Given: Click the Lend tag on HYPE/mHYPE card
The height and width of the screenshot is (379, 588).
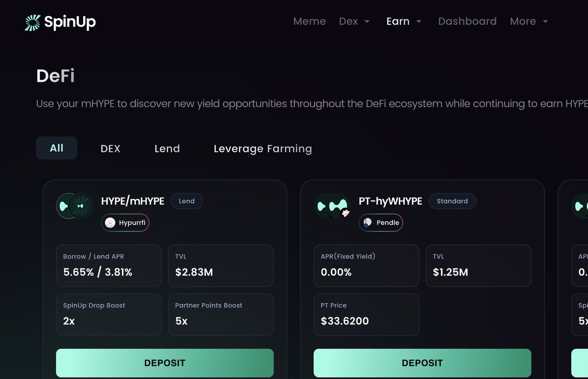Looking at the screenshot, I should click(x=187, y=201).
